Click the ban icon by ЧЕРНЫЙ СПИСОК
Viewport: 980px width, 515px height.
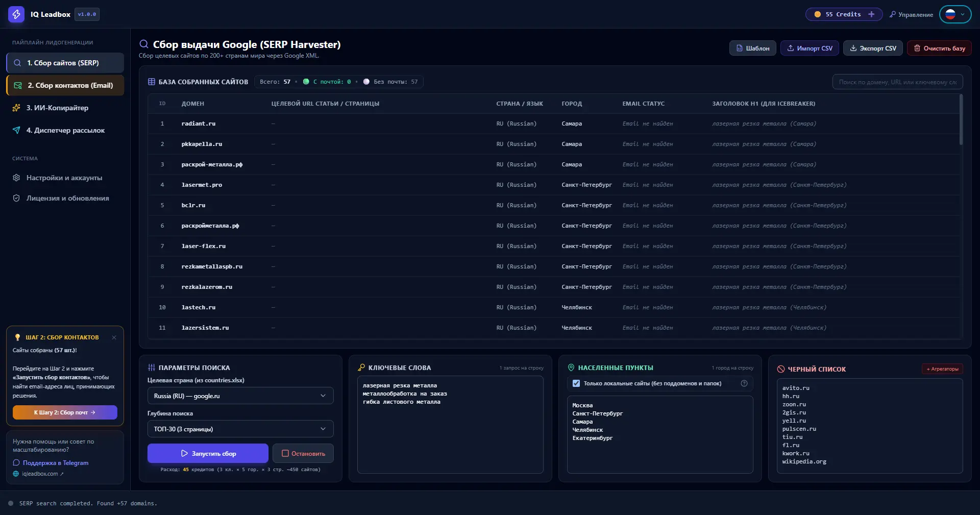click(781, 369)
